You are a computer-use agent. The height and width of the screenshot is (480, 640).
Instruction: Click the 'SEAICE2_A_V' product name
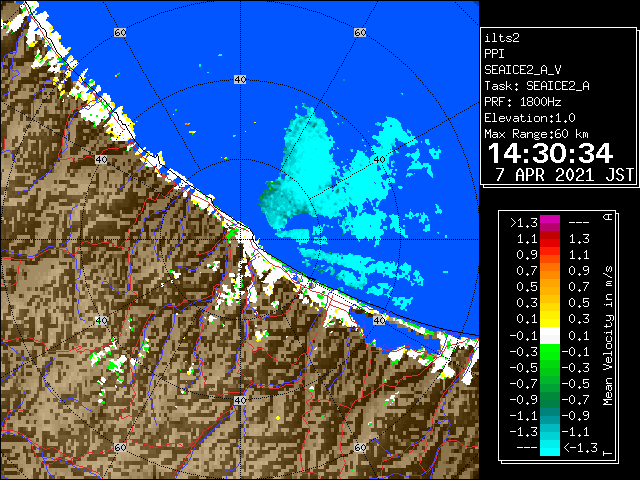pos(522,70)
